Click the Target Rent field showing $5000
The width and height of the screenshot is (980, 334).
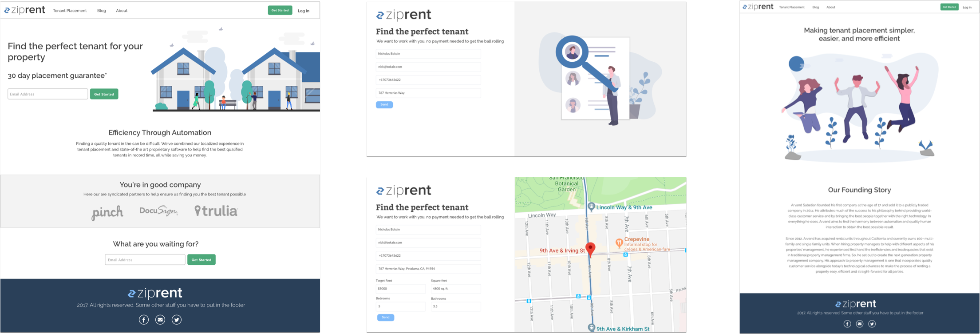pos(401,289)
